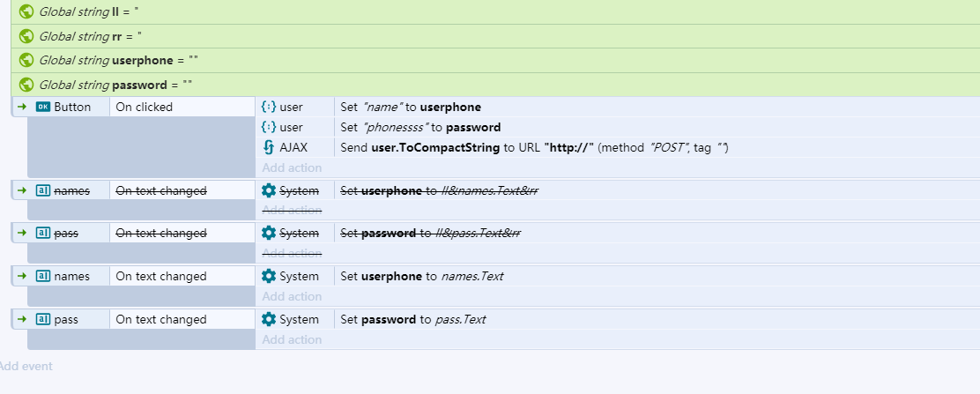Image resolution: width=980 pixels, height=394 pixels.
Task: Click the disabled names text input icon
Action: tap(42, 190)
